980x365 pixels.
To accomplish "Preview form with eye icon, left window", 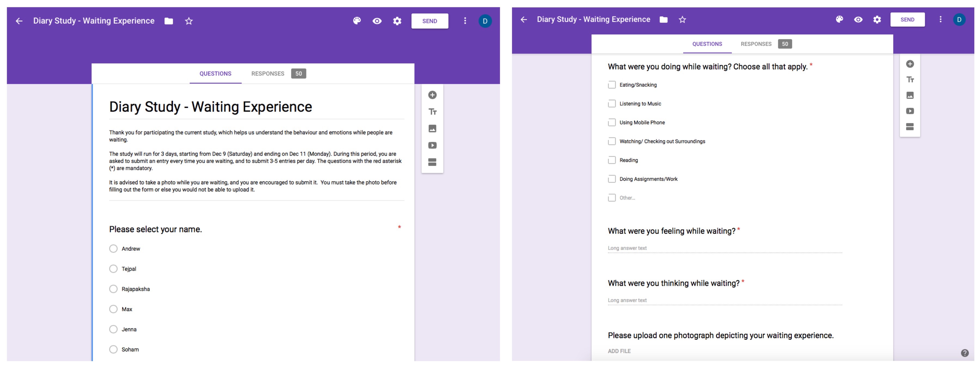I will (377, 21).
